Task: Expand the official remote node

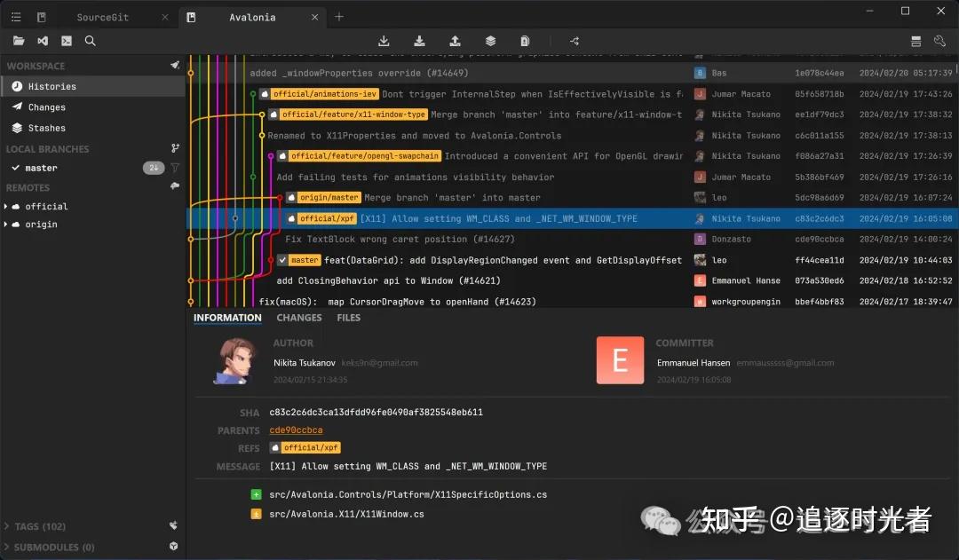Action: click(x=6, y=207)
